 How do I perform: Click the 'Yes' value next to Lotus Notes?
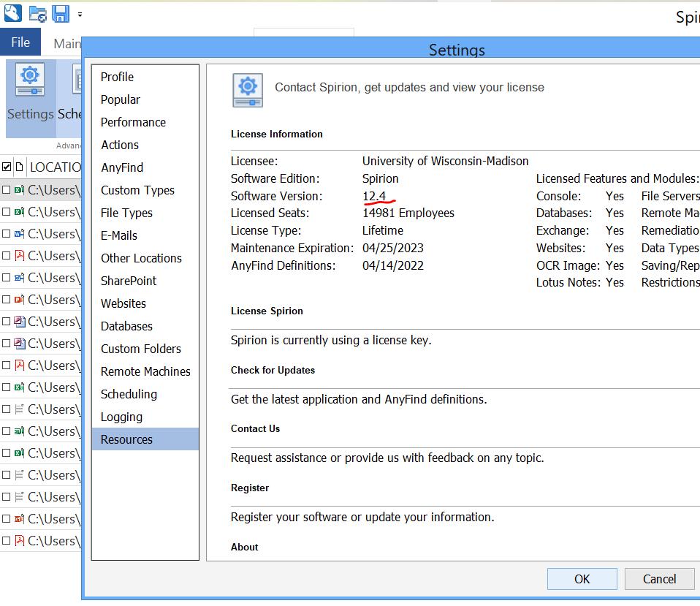point(615,282)
